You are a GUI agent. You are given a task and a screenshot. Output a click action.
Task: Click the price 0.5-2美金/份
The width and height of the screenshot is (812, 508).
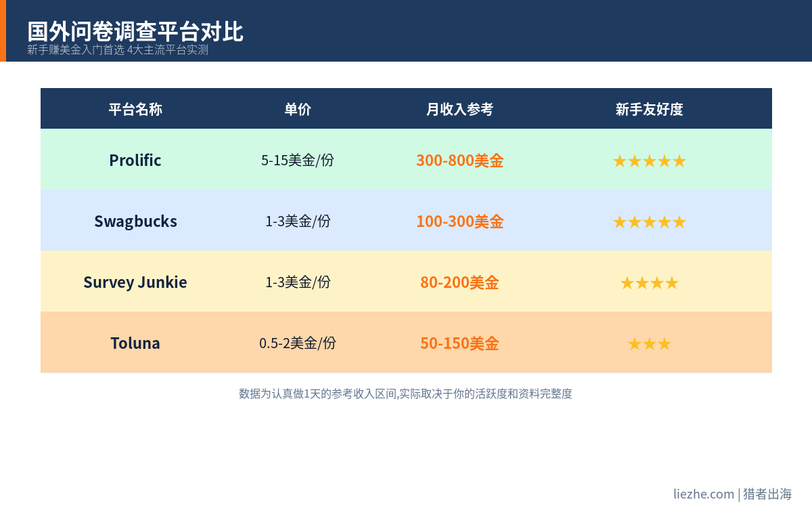pyautogui.click(x=298, y=343)
